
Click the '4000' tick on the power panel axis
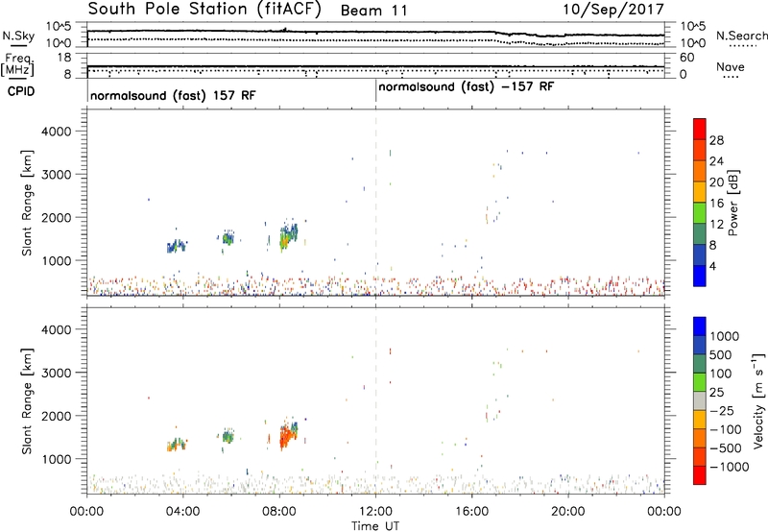click(x=57, y=132)
